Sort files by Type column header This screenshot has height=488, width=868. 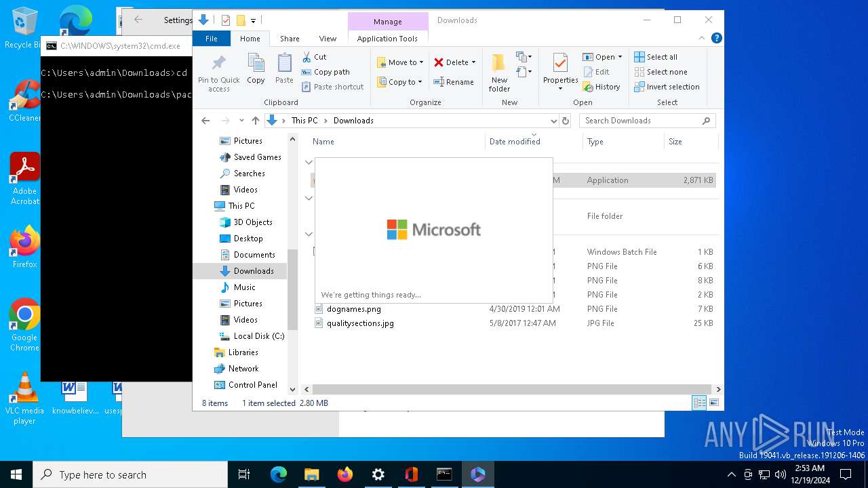pos(623,142)
